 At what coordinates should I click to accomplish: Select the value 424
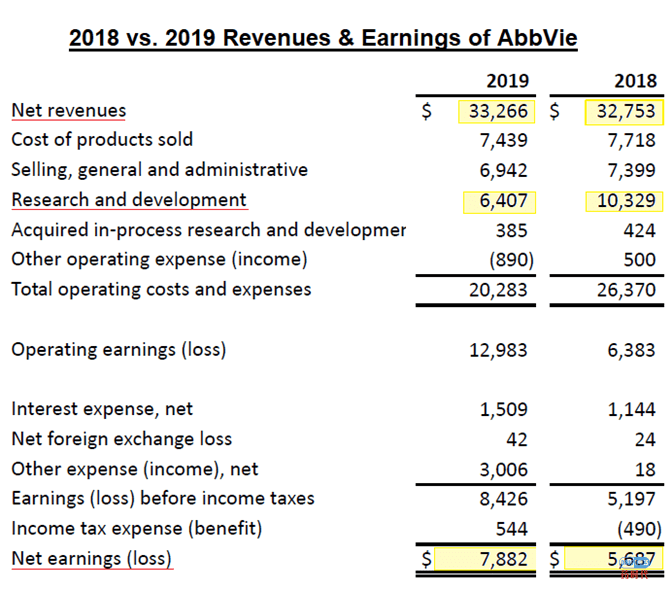tap(640, 231)
